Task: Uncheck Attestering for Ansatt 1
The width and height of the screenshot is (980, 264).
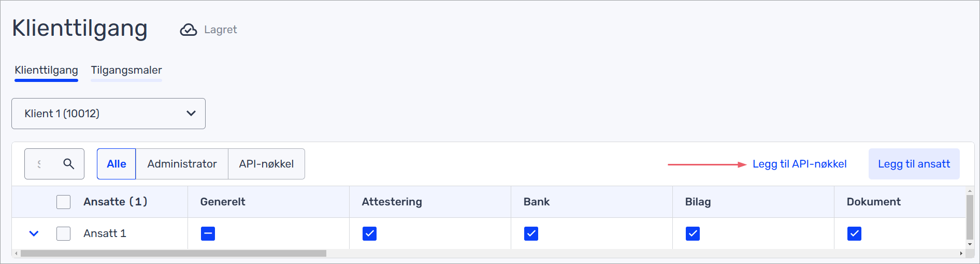Action: tap(369, 233)
